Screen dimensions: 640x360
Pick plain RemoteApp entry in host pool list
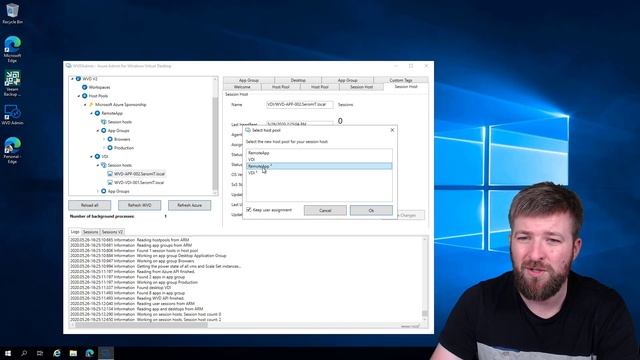pos(319,153)
